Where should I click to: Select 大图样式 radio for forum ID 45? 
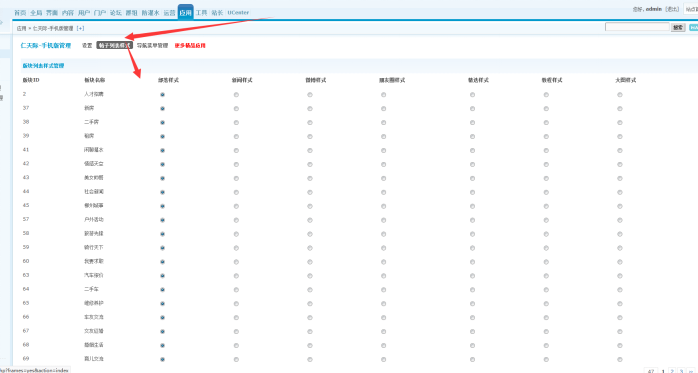click(620, 206)
